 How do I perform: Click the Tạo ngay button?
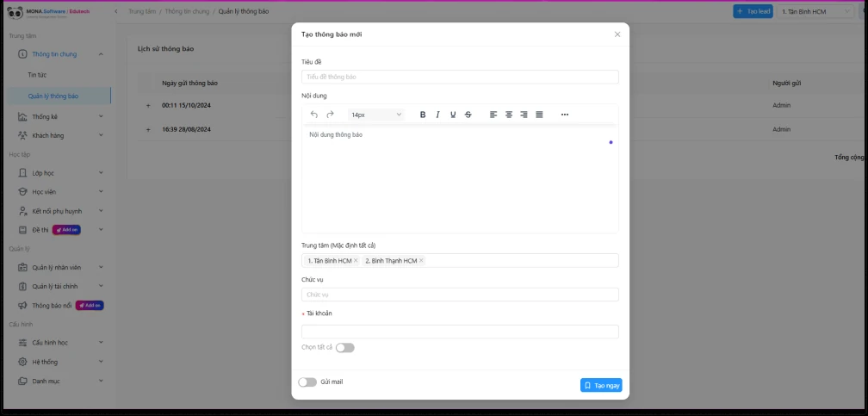click(601, 386)
